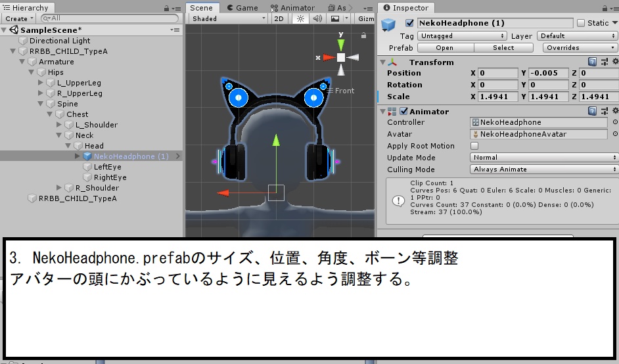Screen dimensions: 619x364
Task: Click the scene gizmo rotation lock icon
Action: tap(363, 35)
